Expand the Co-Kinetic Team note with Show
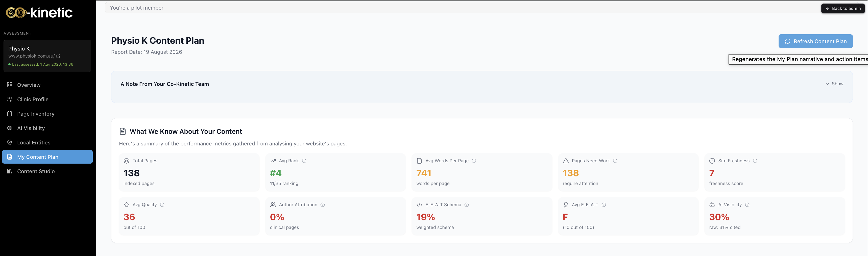Screen dimensions: 868x256 [834, 84]
